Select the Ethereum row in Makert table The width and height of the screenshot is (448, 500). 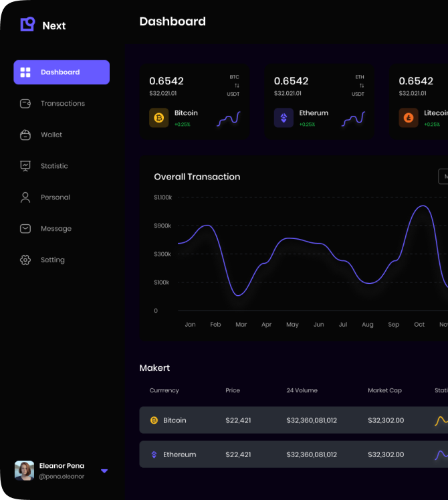click(x=293, y=454)
